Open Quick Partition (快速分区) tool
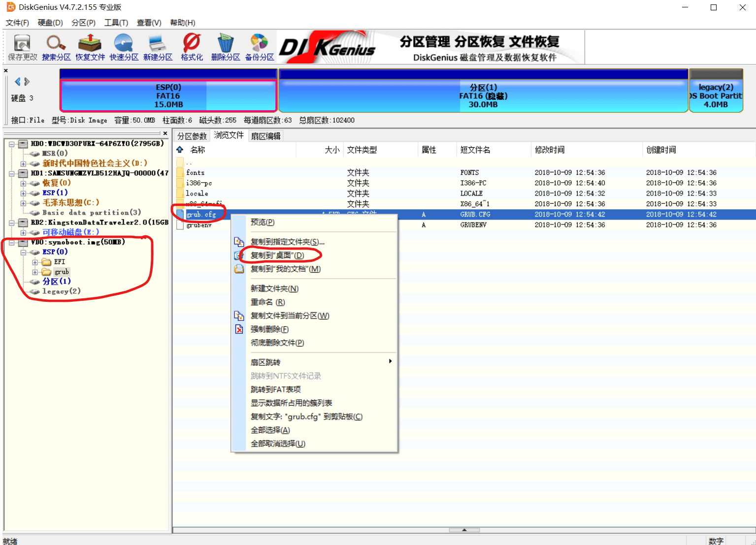This screenshot has width=756, height=545. [x=124, y=48]
